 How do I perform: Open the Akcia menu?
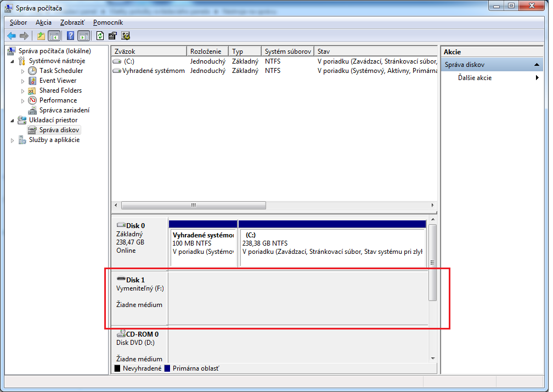click(43, 22)
